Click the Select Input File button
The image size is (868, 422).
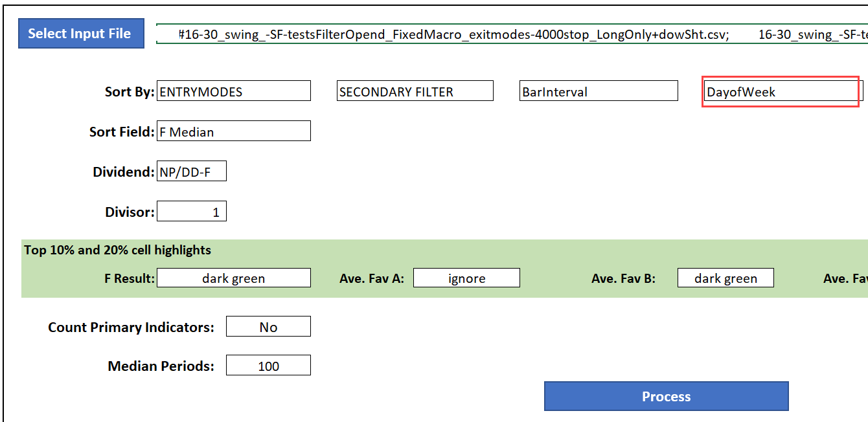coord(80,34)
